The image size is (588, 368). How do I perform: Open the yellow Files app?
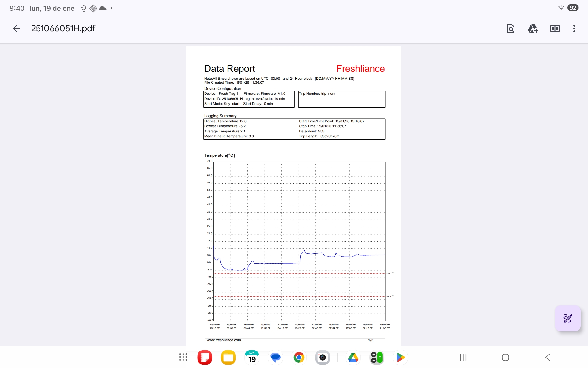228,357
